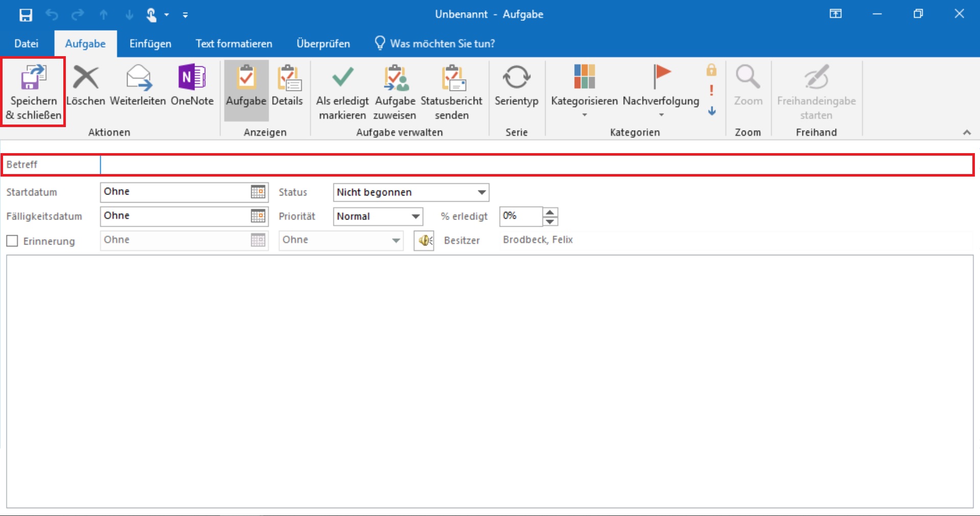Show the Details view
Screen dimensions: 980x516
287,86
